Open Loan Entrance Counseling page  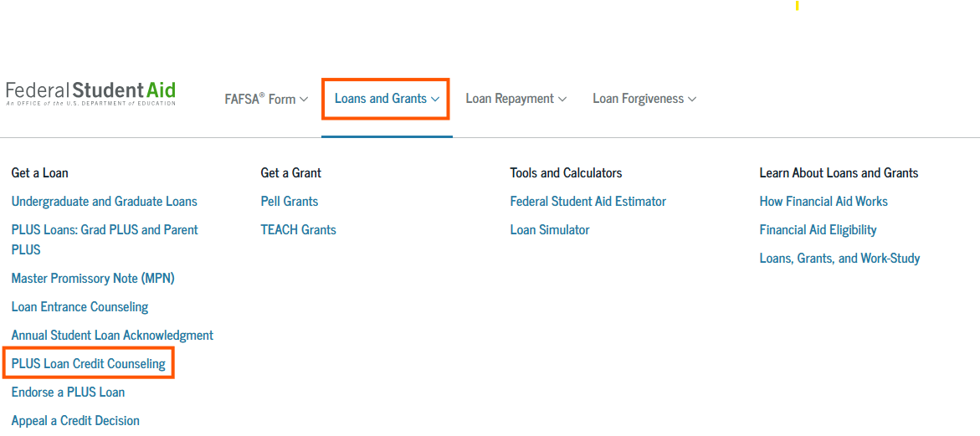click(x=80, y=307)
